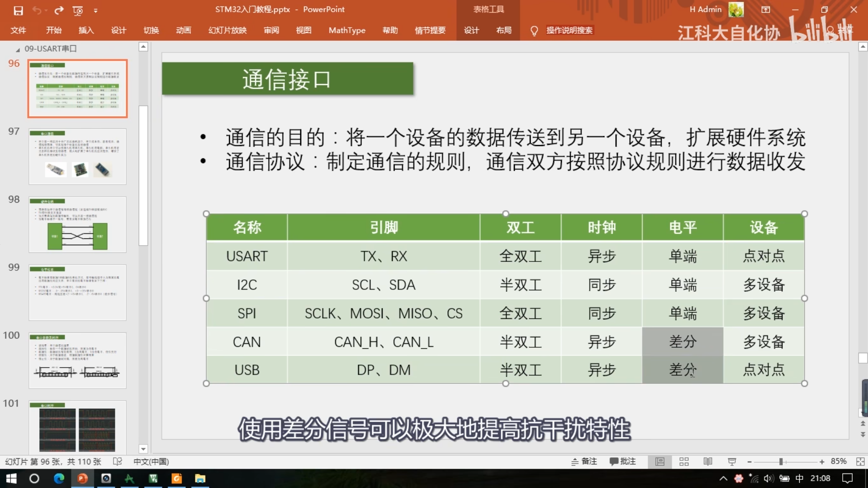Open the 动画 ribbon tab
868x488 pixels.
click(x=183, y=30)
